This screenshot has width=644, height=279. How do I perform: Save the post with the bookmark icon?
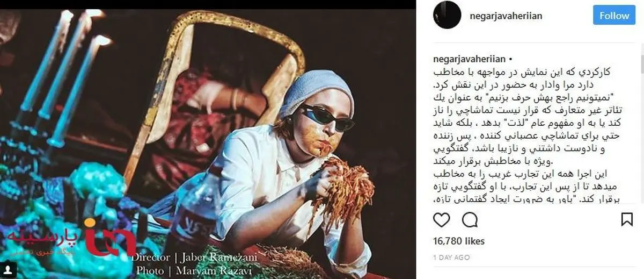coord(627,220)
